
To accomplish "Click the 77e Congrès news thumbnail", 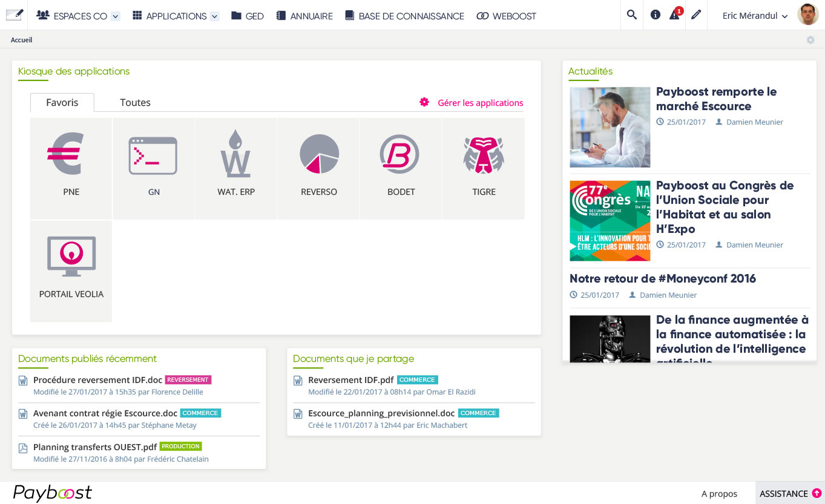I will click(610, 221).
